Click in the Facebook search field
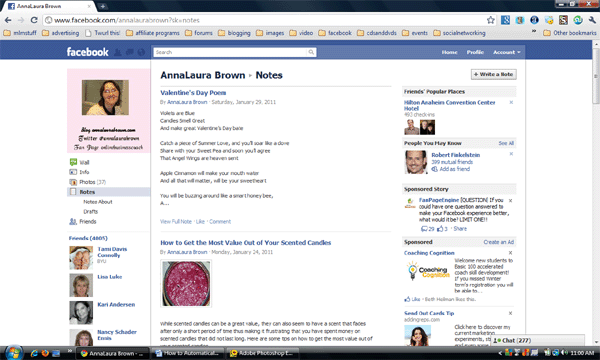Viewport: 600px width, 360px height. (x=230, y=52)
